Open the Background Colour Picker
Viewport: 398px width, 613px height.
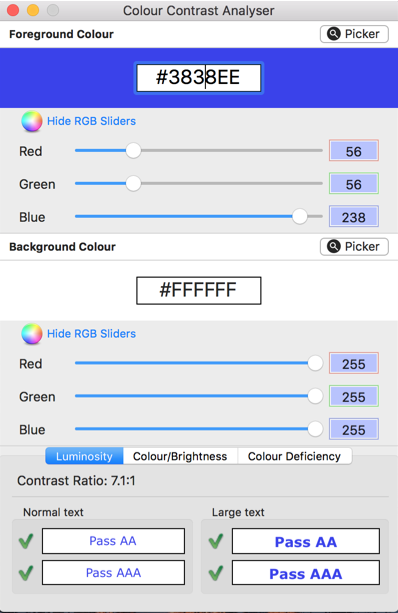tap(354, 247)
